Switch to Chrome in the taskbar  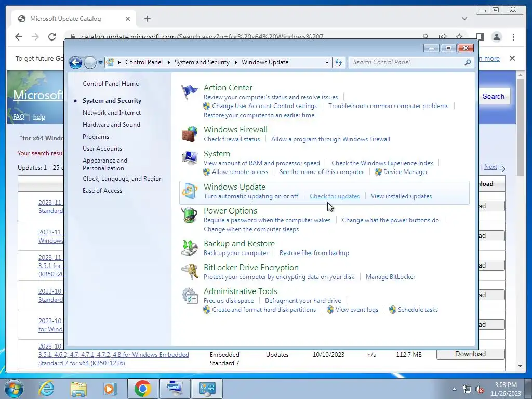click(x=143, y=389)
